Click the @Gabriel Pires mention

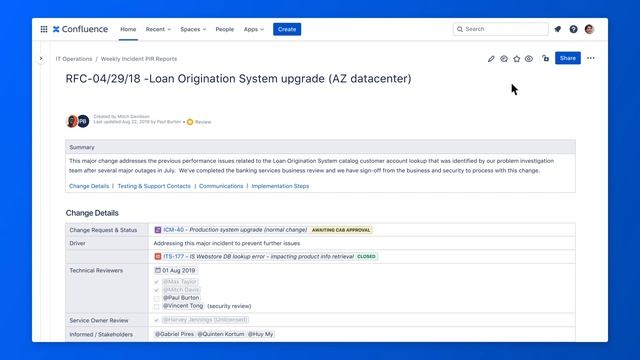pyautogui.click(x=174, y=334)
